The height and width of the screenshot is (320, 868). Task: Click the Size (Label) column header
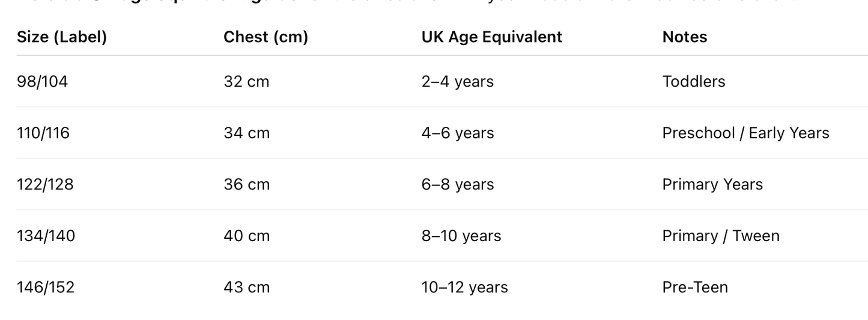pos(62,37)
